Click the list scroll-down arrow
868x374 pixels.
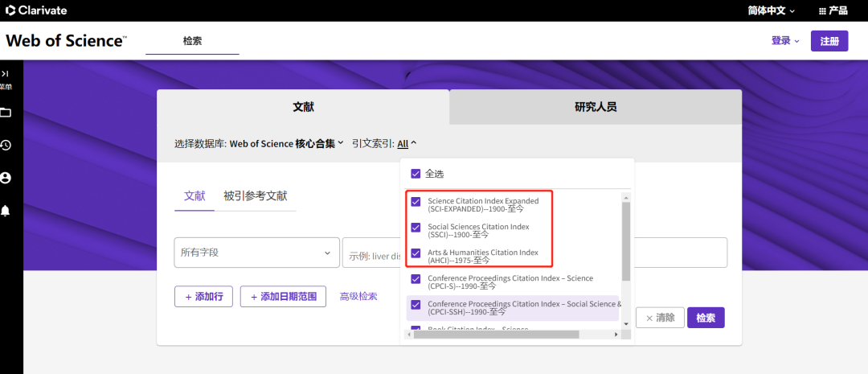pyautogui.click(x=626, y=323)
